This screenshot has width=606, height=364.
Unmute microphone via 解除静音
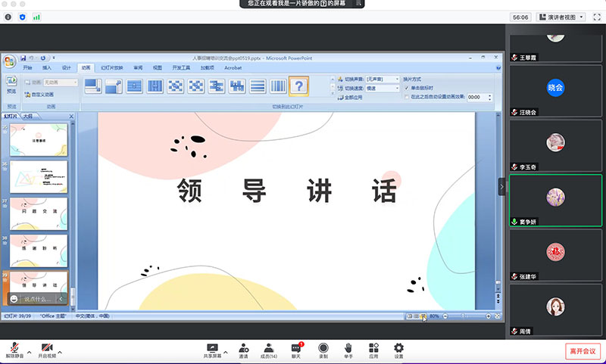[14, 349]
